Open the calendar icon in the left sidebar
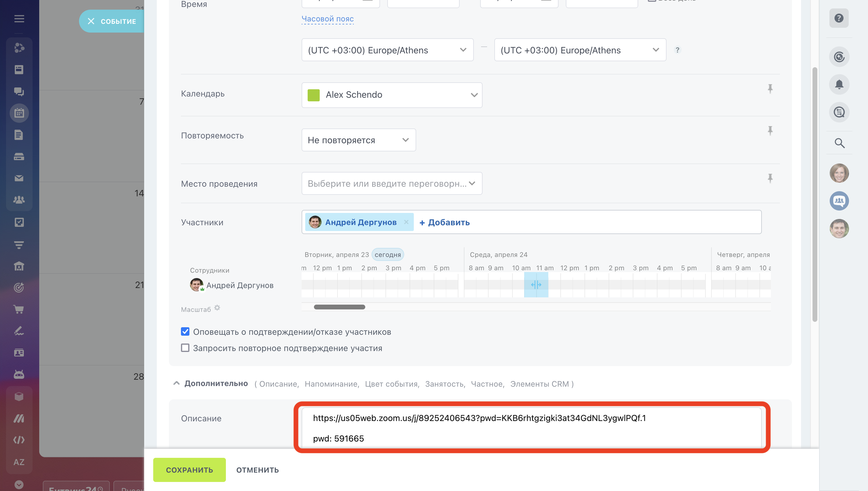This screenshot has height=491, width=868. (x=19, y=113)
